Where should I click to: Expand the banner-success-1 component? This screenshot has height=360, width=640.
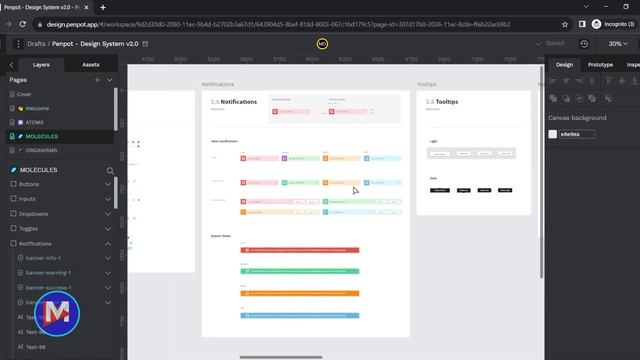(x=108, y=288)
